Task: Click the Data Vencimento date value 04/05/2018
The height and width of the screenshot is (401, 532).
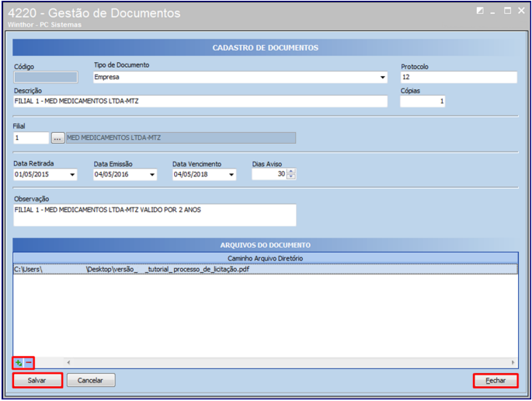Action: click(191, 175)
